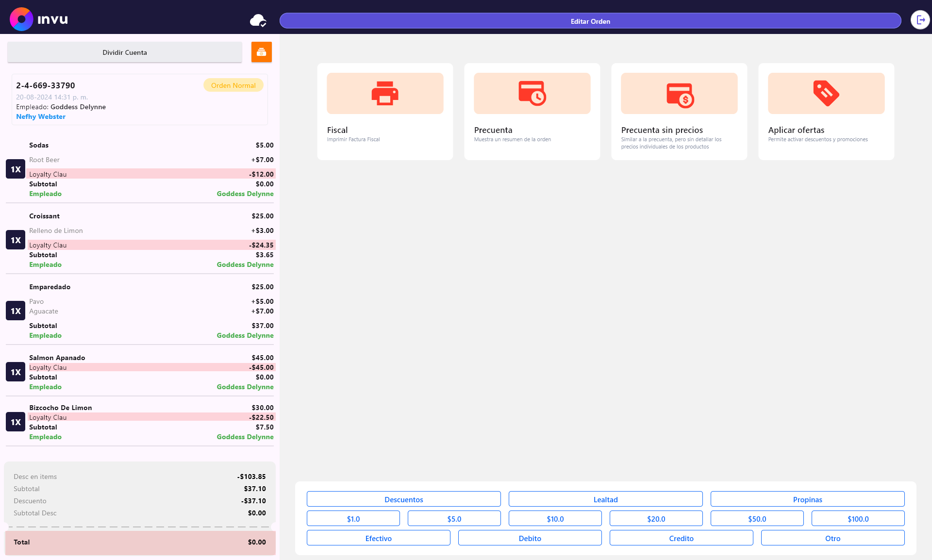Click the cloud sync status icon
Image resolution: width=932 pixels, height=560 pixels.
click(258, 20)
